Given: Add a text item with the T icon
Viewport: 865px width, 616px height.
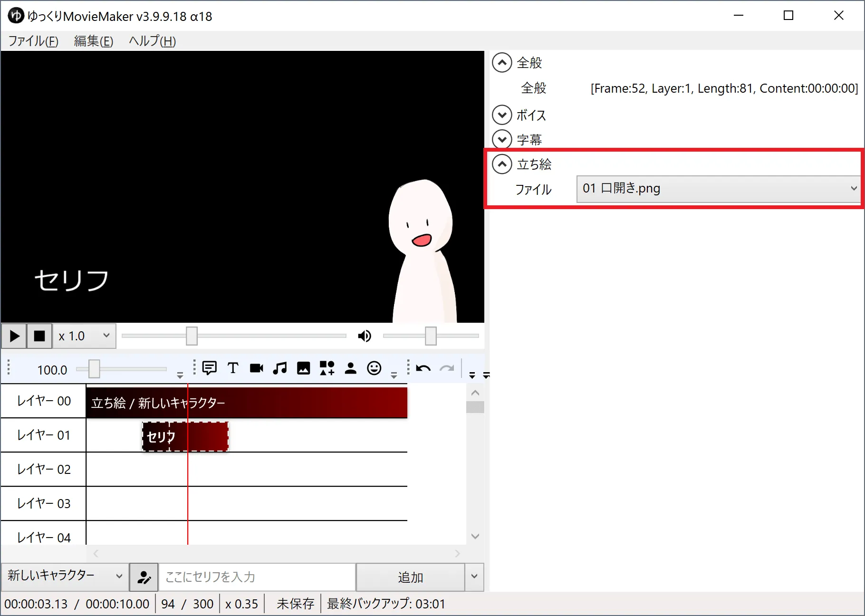Looking at the screenshot, I should tap(233, 368).
